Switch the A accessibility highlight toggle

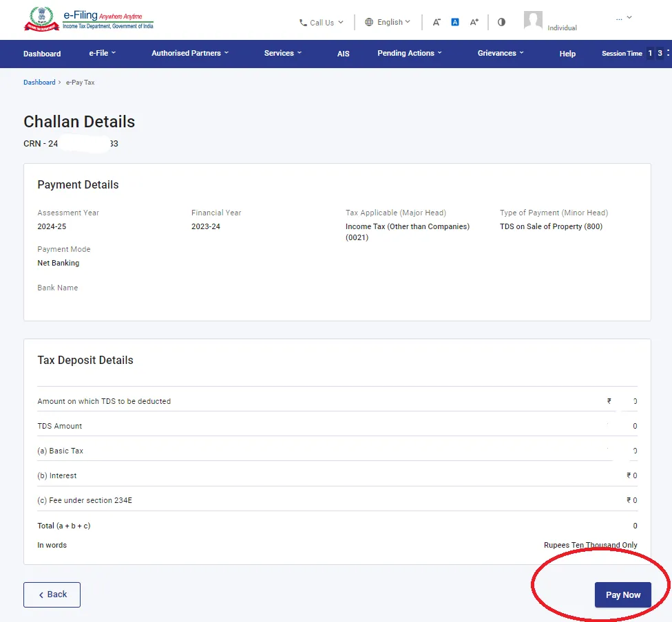455,22
